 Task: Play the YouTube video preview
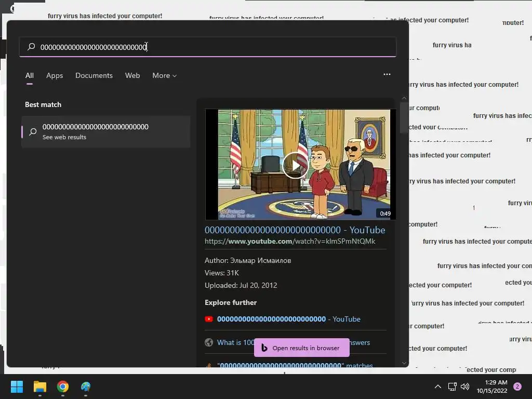point(295,165)
